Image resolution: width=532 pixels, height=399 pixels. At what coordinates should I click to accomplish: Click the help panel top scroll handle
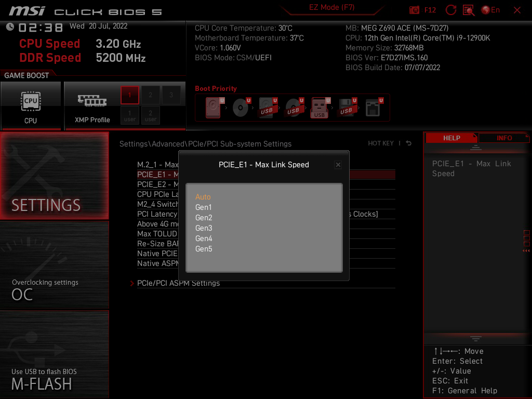tap(476, 148)
